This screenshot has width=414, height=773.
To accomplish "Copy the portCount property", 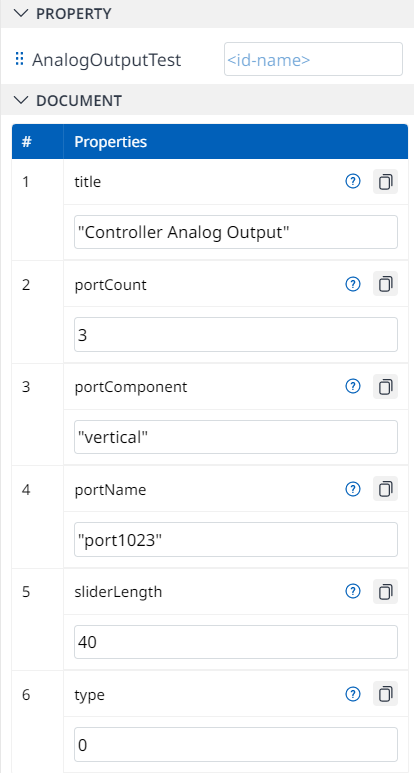I will tap(385, 284).
